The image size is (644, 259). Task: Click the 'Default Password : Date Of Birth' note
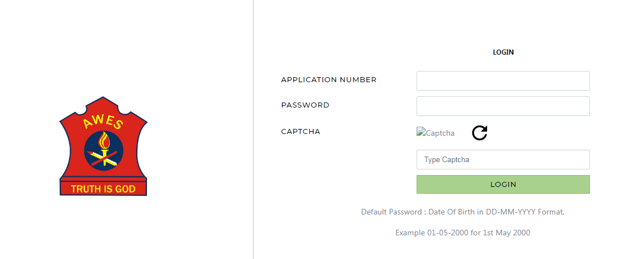point(463,212)
